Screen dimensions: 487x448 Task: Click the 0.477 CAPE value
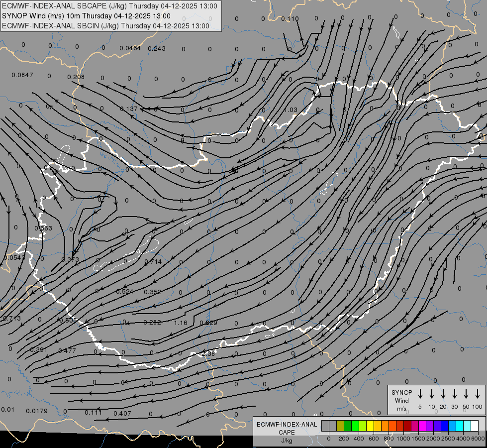pyautogui.click(x=67, y=351)
